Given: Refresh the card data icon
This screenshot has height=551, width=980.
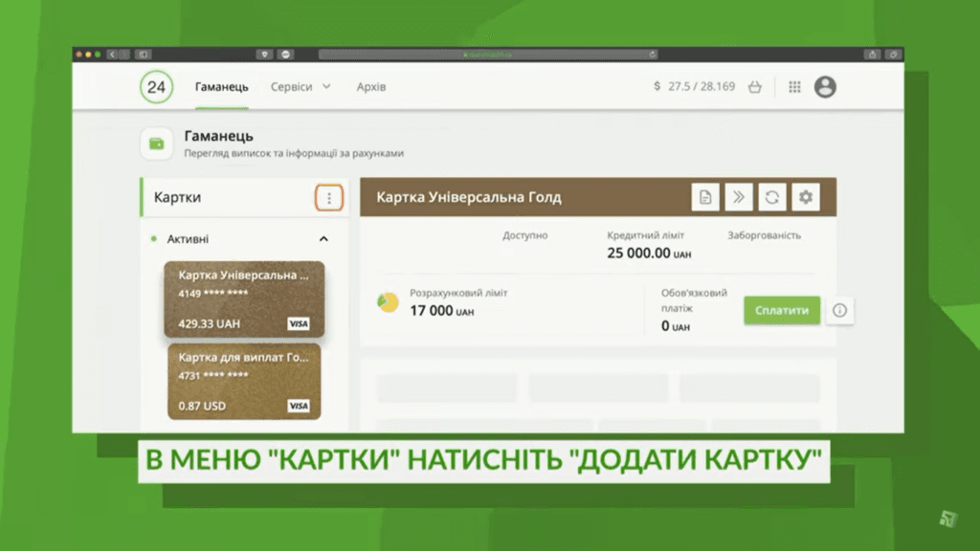Looking at the screenshot, I should pyautogui.click(x=772, y=197).
